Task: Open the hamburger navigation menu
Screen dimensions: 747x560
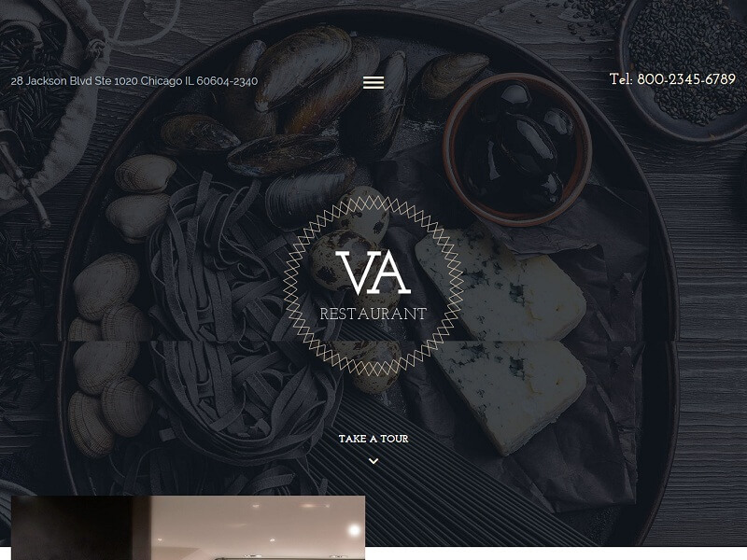Action: coord(373,82)
